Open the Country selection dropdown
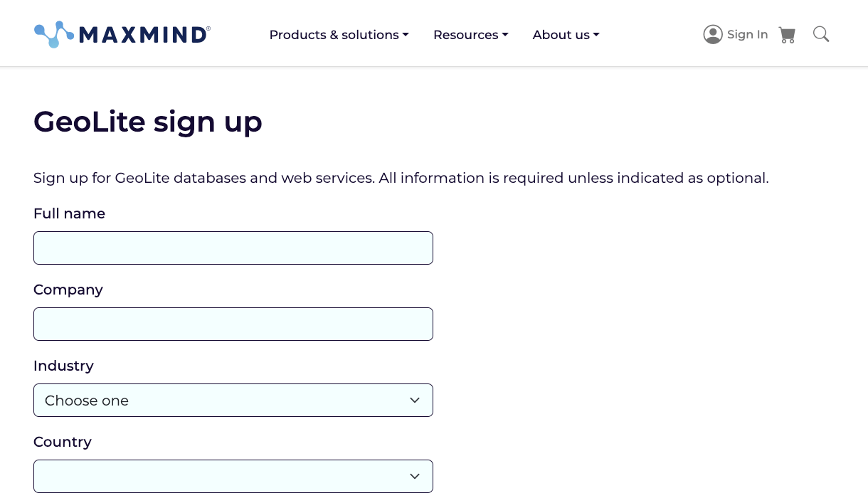 pos(233,476)
